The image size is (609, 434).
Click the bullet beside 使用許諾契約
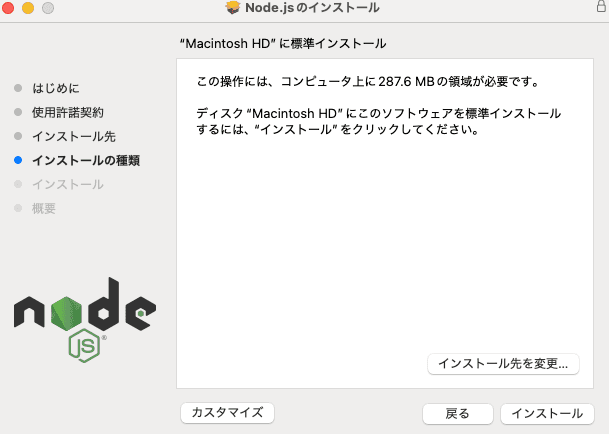coord(18,112)
